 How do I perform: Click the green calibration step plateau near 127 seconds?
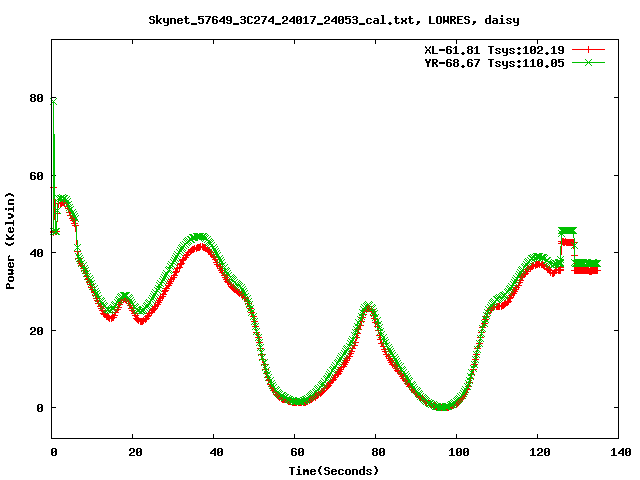(567, 231)
